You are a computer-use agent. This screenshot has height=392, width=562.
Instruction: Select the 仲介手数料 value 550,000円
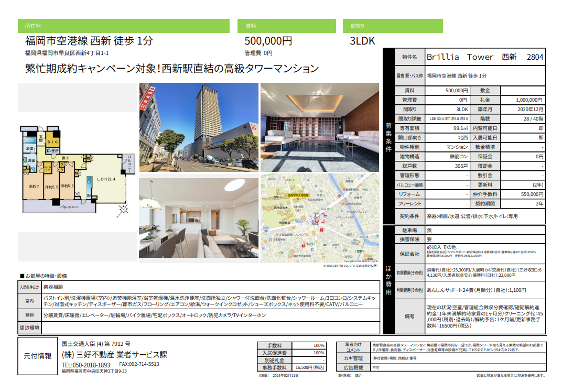(532, 194)
